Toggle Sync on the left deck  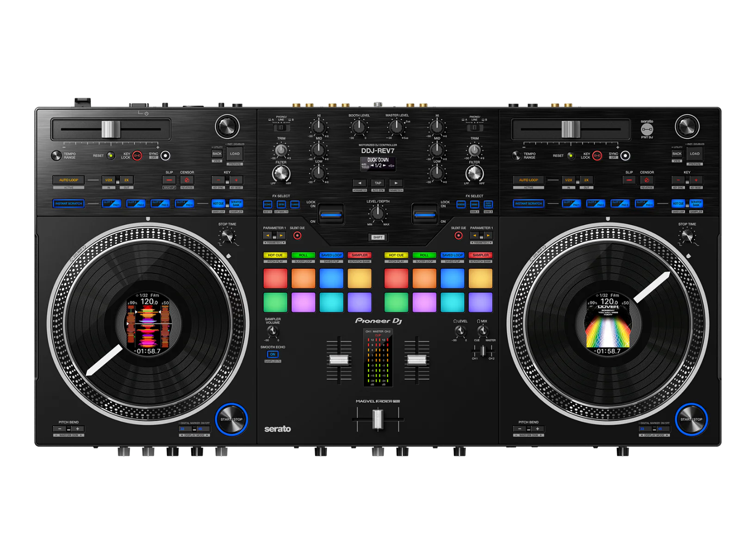[x=165, y=156]
